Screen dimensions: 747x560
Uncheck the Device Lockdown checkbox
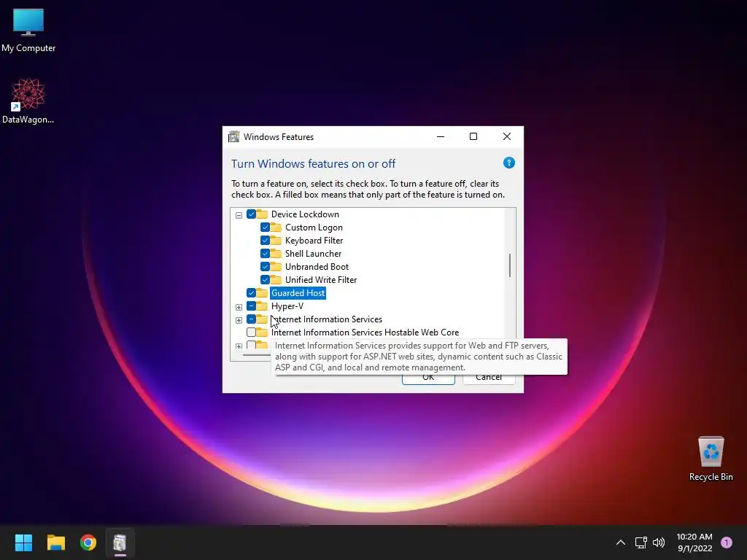pyautogui.click(x=251, y=214)
